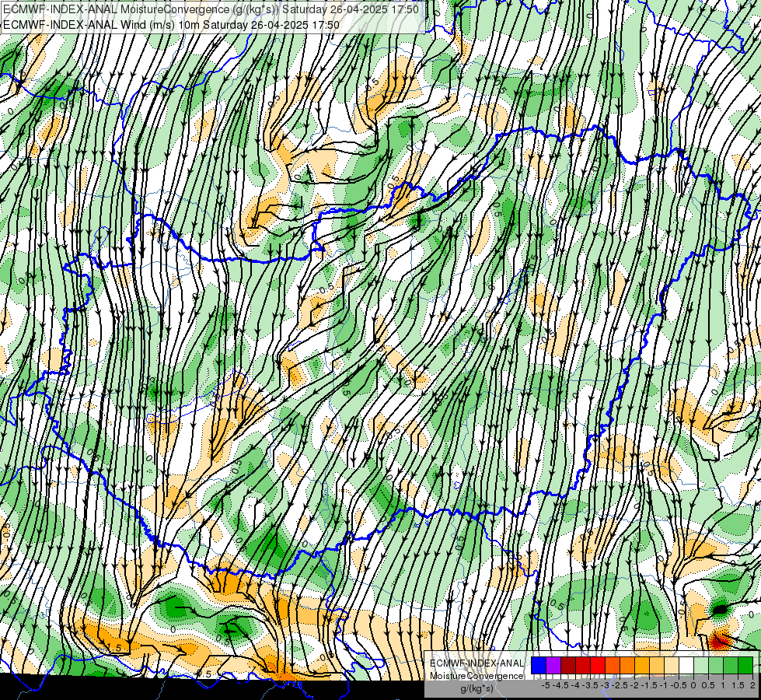Click the MoistureConvergence title line at top
The width and height of the screenshot is (761, 700).
tap(211, 9)
